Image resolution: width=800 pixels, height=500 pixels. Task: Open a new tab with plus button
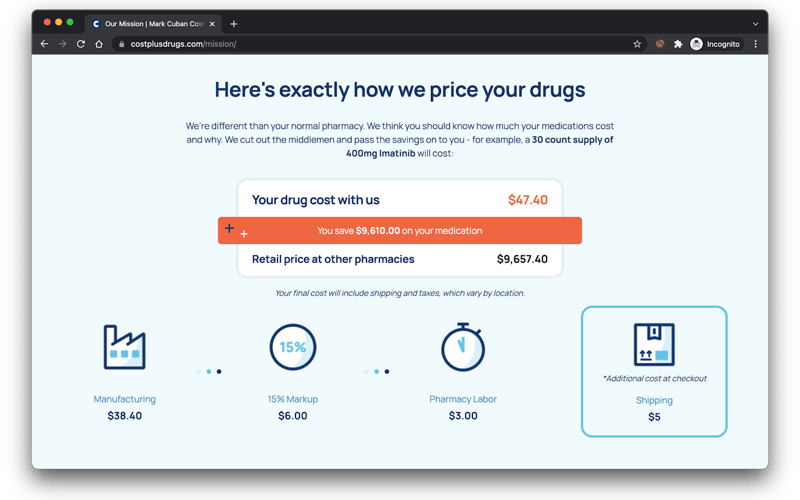234,24
